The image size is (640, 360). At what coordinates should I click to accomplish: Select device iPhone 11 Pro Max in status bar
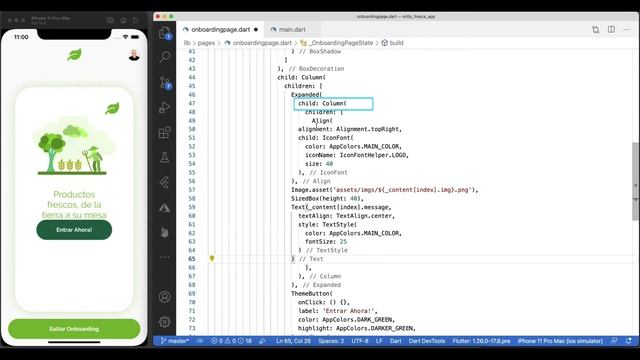pyautogui.click(x=560, y=341)
